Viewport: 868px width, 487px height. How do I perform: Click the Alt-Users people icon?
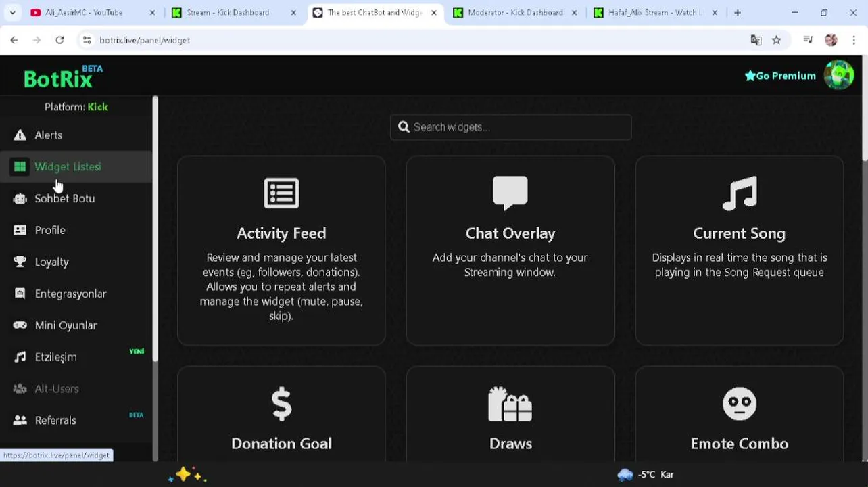[20, 389]
